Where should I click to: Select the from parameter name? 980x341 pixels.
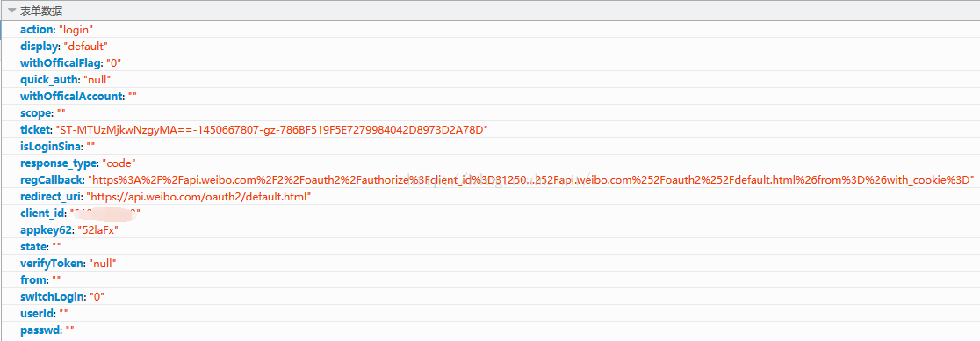point(33,279)
